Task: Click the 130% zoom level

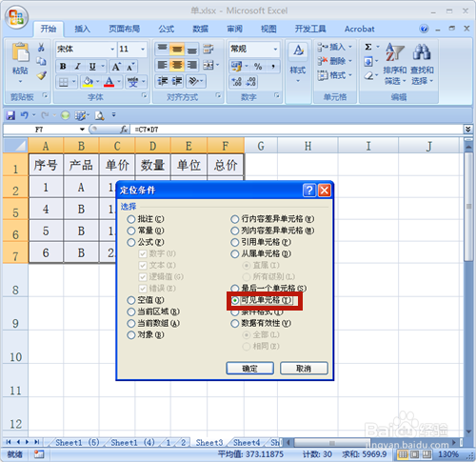Action: [x=448, y=454]
